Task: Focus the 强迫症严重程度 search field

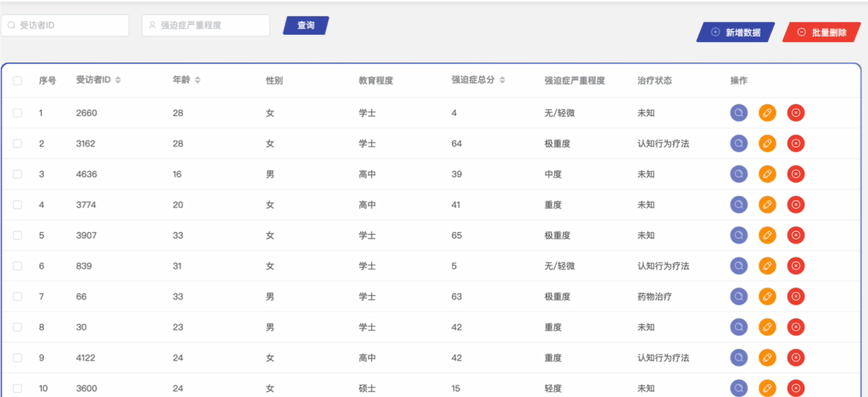Action: tap(206, 25)
